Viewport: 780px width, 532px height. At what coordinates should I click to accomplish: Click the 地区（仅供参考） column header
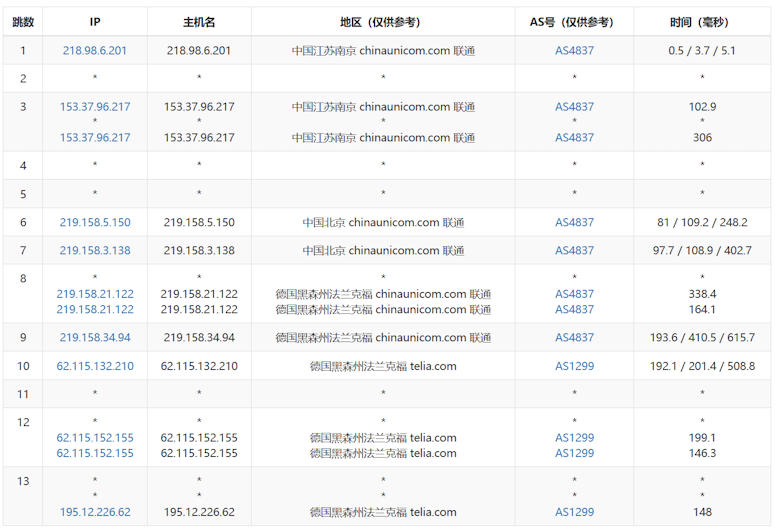point(383,21)
